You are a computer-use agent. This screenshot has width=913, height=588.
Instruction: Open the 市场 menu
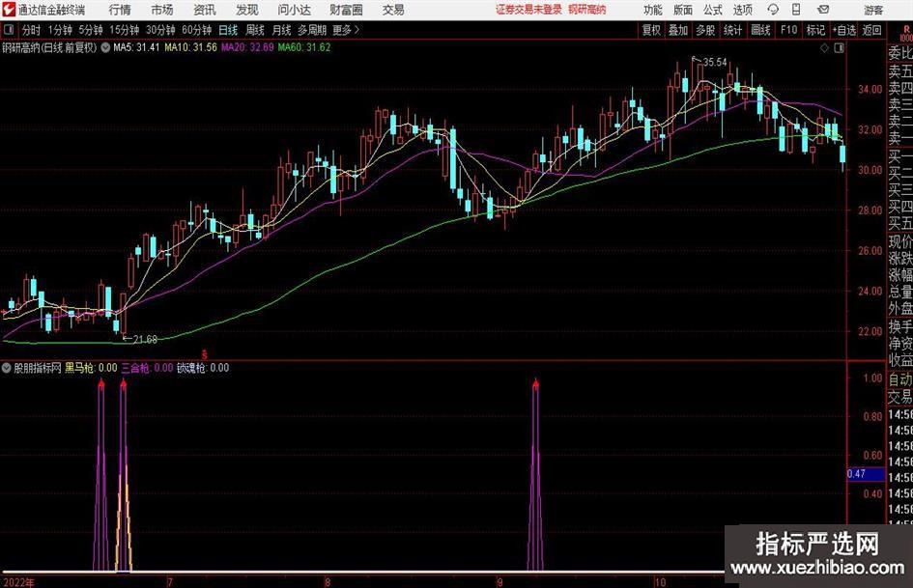point(162,10)
